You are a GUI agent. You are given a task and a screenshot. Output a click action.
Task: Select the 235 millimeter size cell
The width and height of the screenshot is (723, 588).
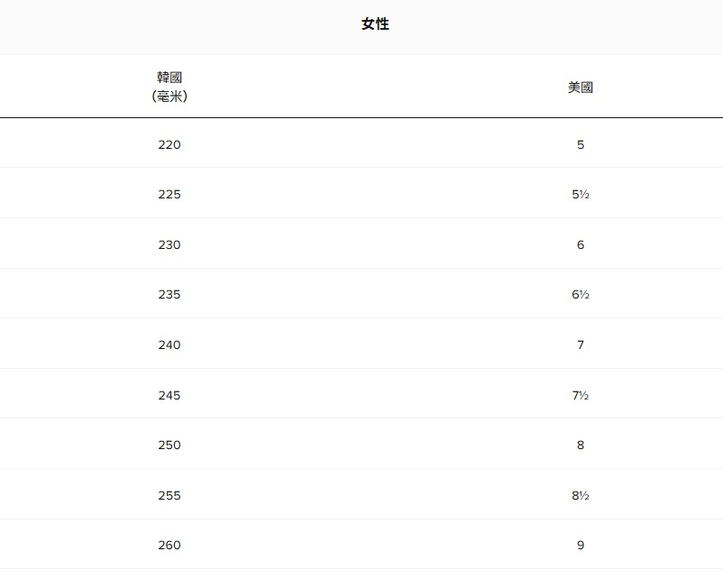[169, 294]
